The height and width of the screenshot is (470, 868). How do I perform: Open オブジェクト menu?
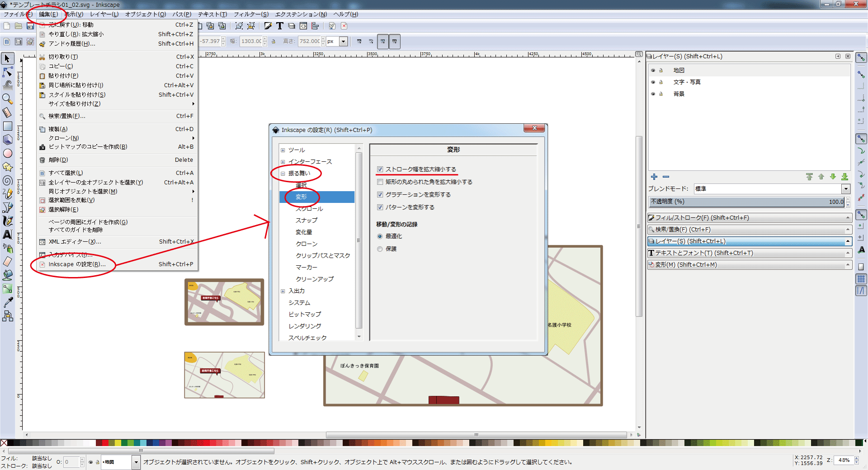[146, 14]
